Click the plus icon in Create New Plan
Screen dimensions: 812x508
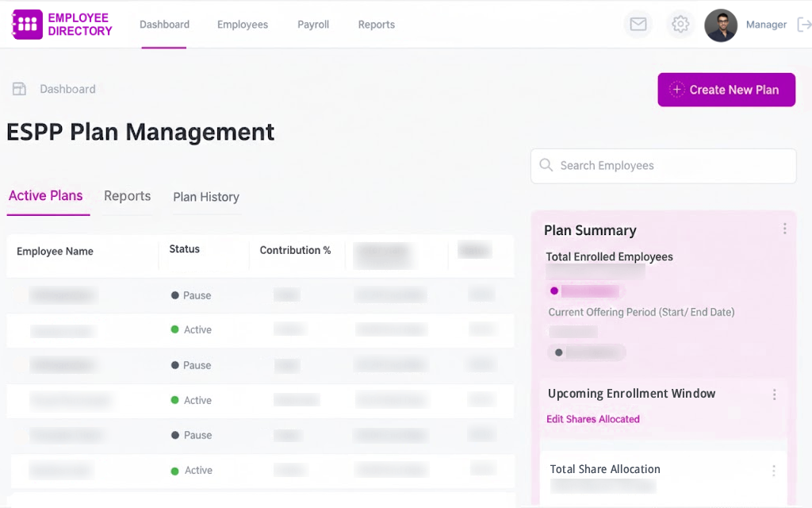coord(677,90)
